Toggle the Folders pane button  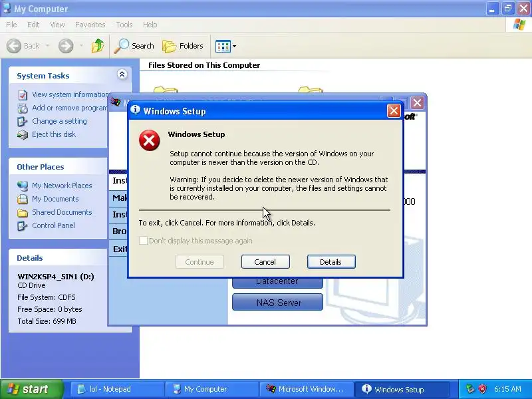182,46
